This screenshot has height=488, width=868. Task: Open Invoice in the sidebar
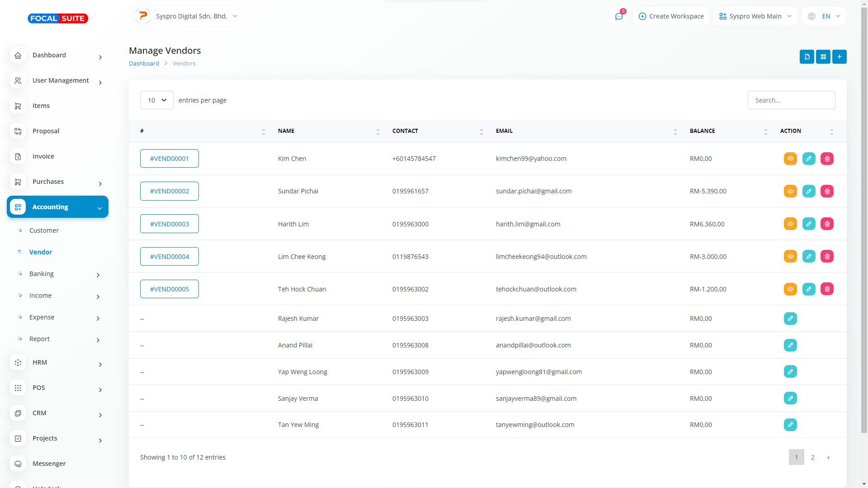pyautogui.click(x=43, y=156)
